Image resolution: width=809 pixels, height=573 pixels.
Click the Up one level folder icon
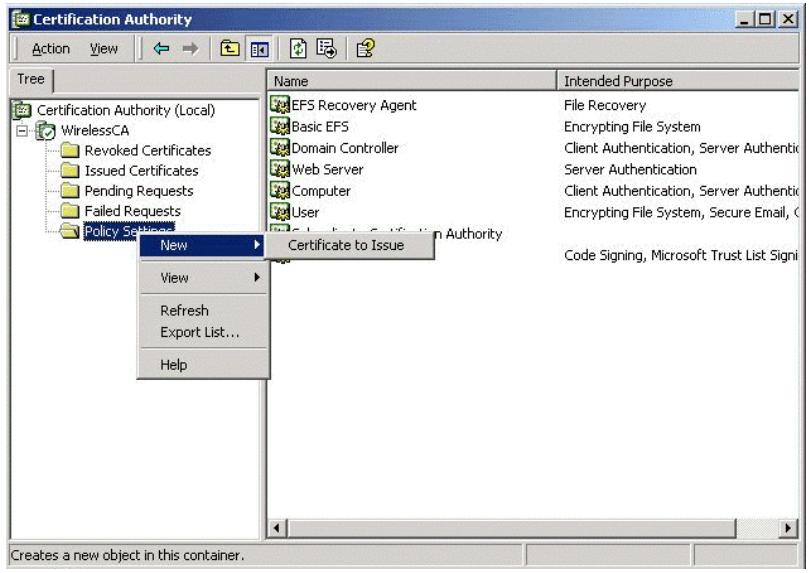coord(230,49)
